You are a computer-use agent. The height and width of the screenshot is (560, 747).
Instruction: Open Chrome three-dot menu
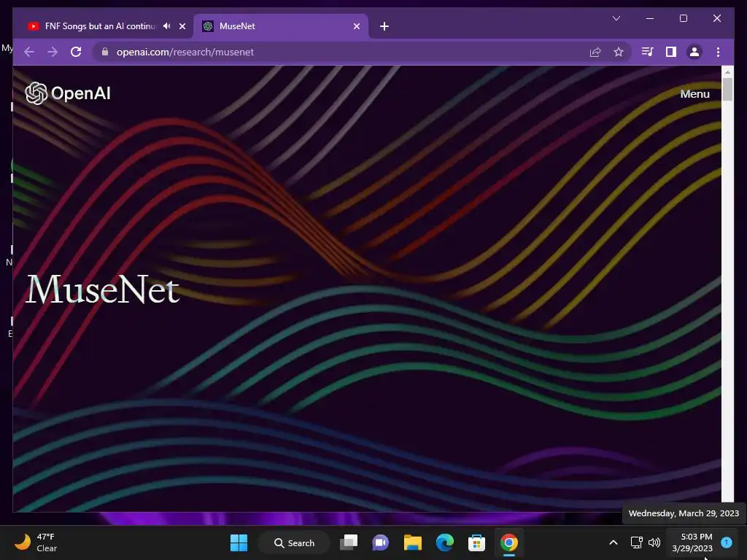pyautogui.click(x=718, y=52)
